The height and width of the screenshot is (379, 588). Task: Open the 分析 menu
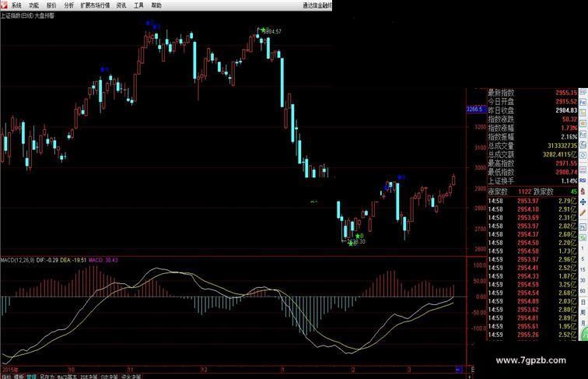pyautogui.click(x=69, y=5)
